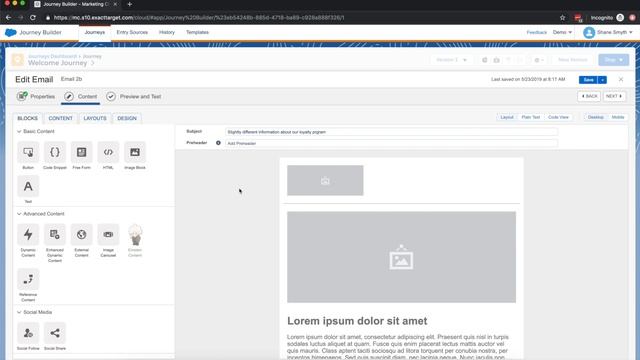Image resolution: width=640 pixels, height=360 pixels.
Task: Open the Entry Sources navigation tab
Action: click(132, 32)
